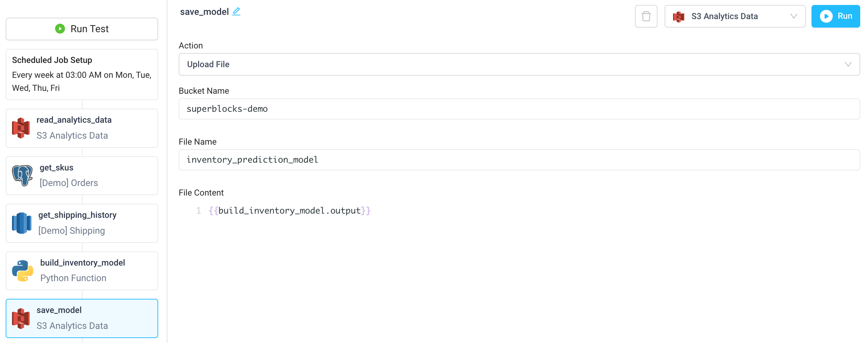Click the database icon on get_shipping_history step
Viewport: 868px width, 343px height.
[x=22, y=223]
